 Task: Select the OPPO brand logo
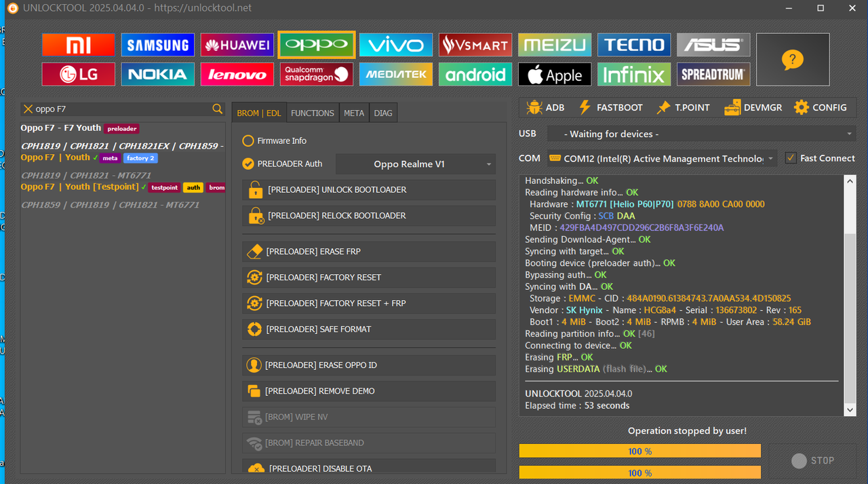[317, 45]
